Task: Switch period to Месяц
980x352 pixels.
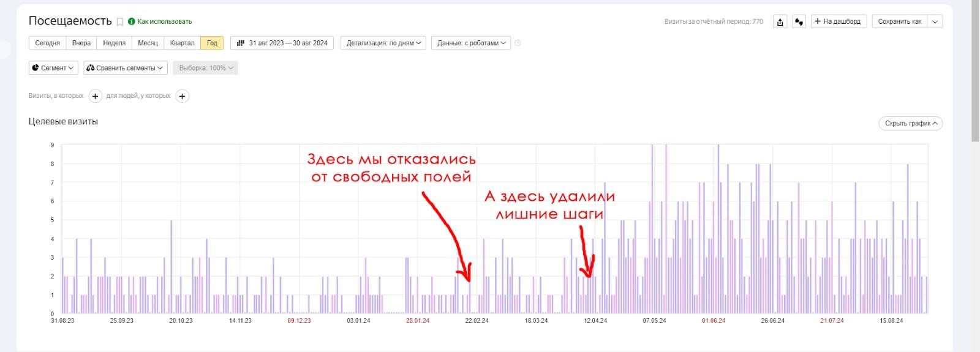Action: (148, 43)
